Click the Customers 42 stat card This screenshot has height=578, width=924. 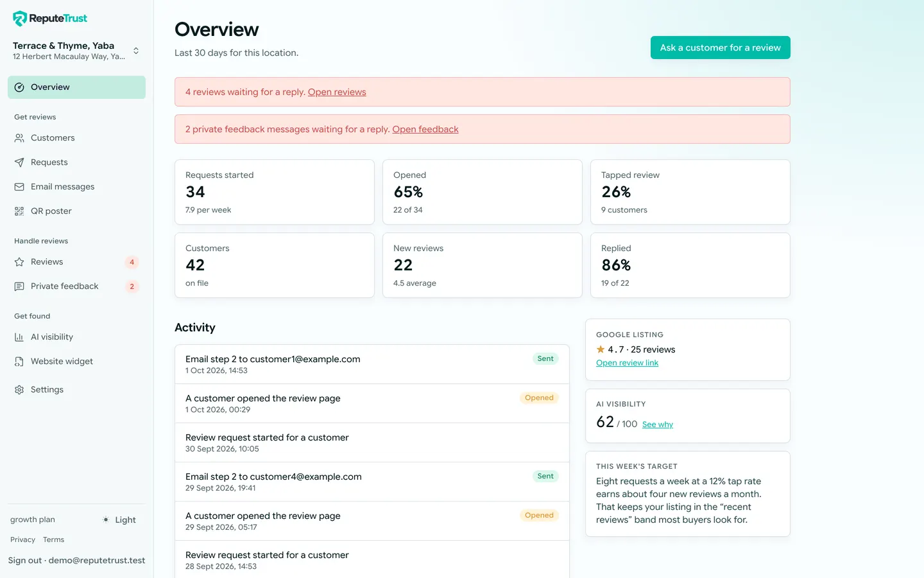pyautogui.click(x=275, y=265)
